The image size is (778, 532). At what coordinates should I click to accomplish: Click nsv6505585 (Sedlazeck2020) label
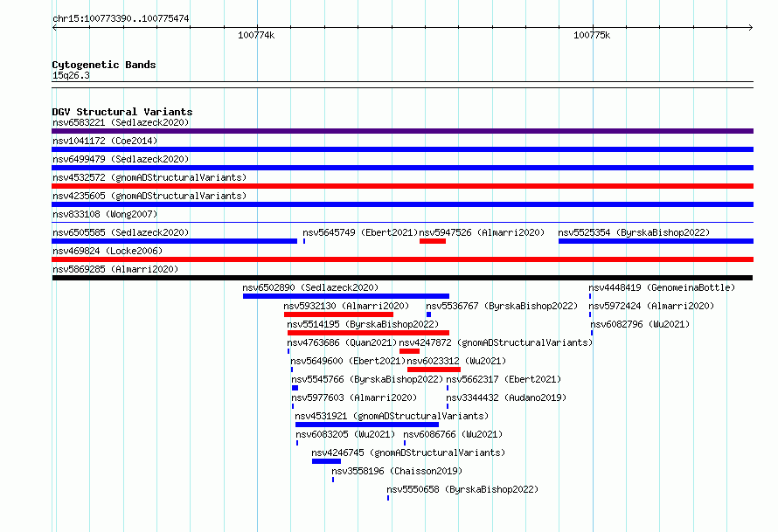coord(121,232)
